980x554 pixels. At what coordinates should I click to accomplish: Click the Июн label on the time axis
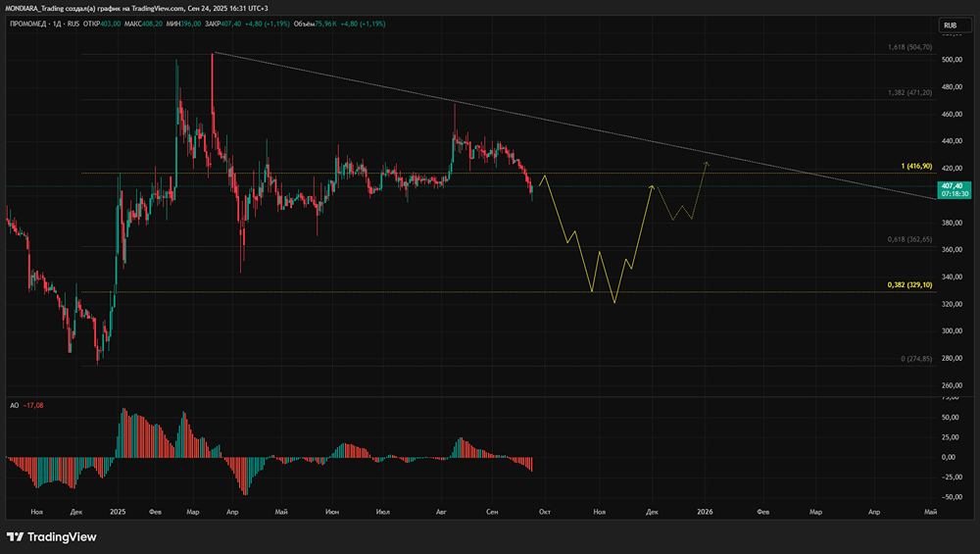tap(332, 512)
